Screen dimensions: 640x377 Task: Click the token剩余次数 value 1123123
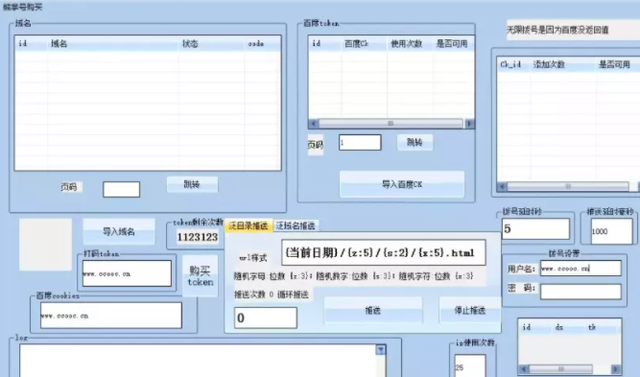198,237
